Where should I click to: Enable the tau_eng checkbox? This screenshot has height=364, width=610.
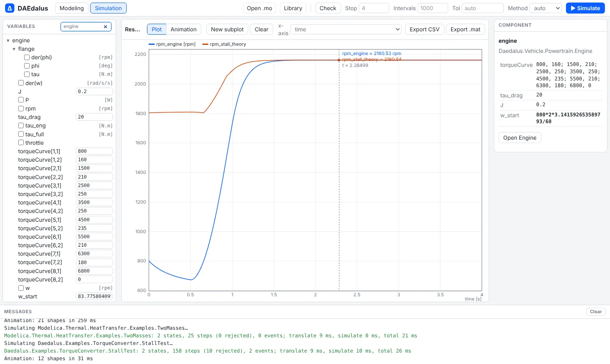(21, 125)
